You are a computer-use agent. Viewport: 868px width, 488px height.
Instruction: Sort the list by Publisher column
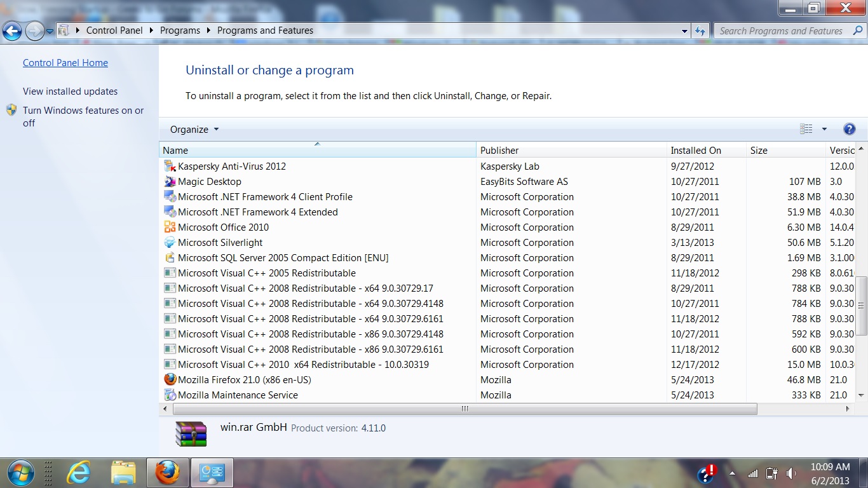572,151
